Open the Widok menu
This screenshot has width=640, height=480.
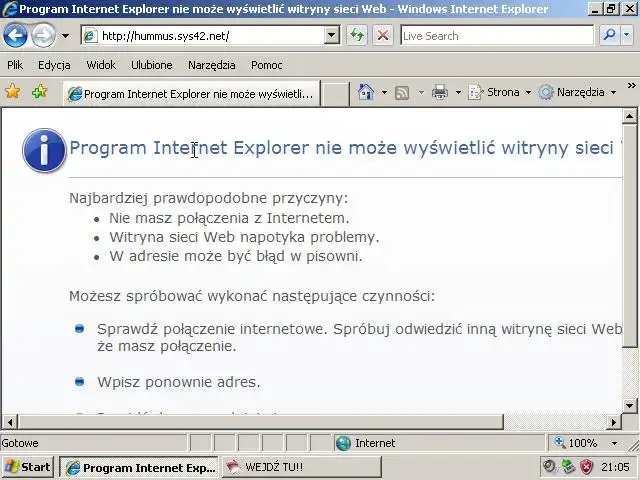coord(101,65)
